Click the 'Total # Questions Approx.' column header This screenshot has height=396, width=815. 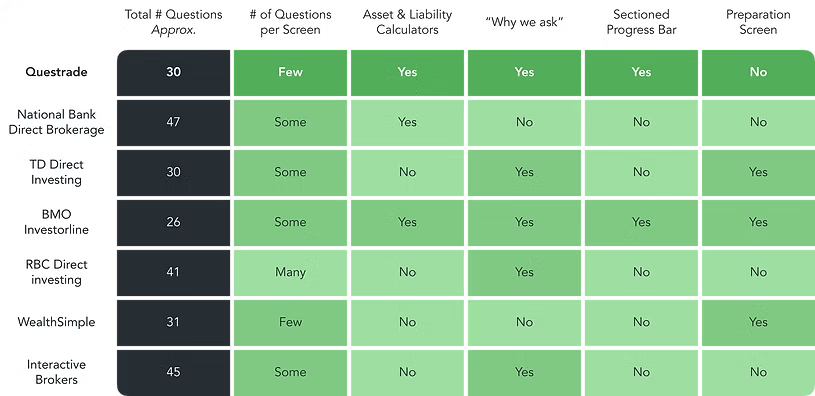pyautogui.click(x=173, y=22)
